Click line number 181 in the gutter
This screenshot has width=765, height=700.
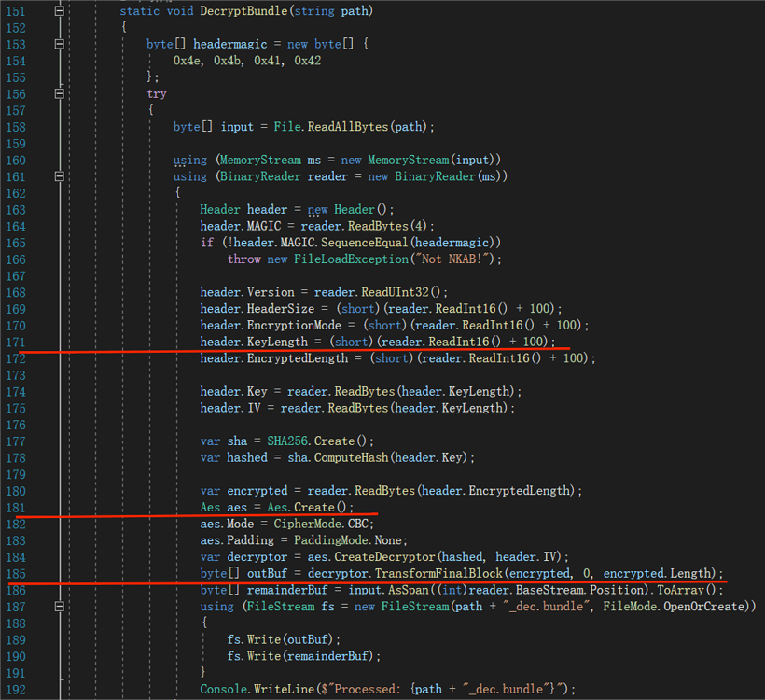(16, 508)
